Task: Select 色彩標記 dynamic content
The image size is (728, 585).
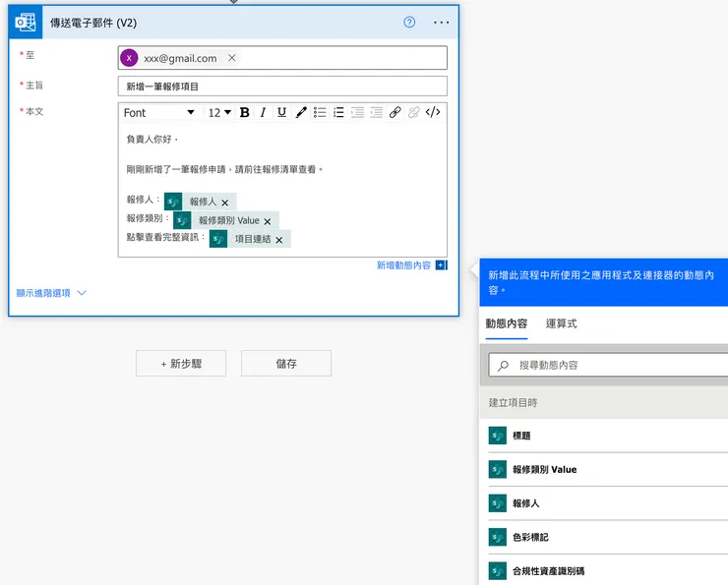Action: [608, 537]
